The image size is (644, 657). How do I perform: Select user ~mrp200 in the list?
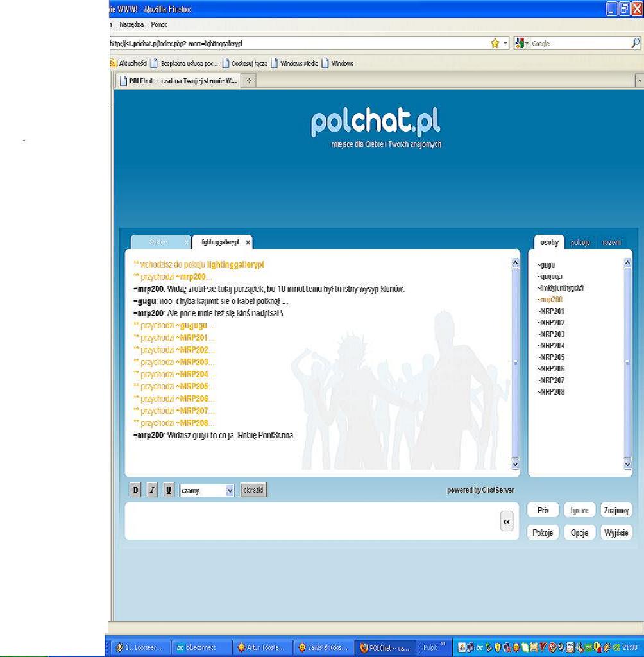(550, 300)
